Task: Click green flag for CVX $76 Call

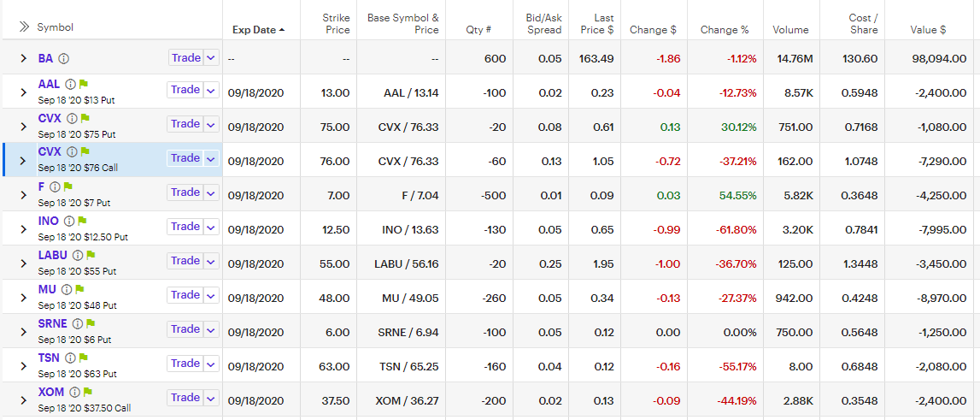Action: [85, 151]
